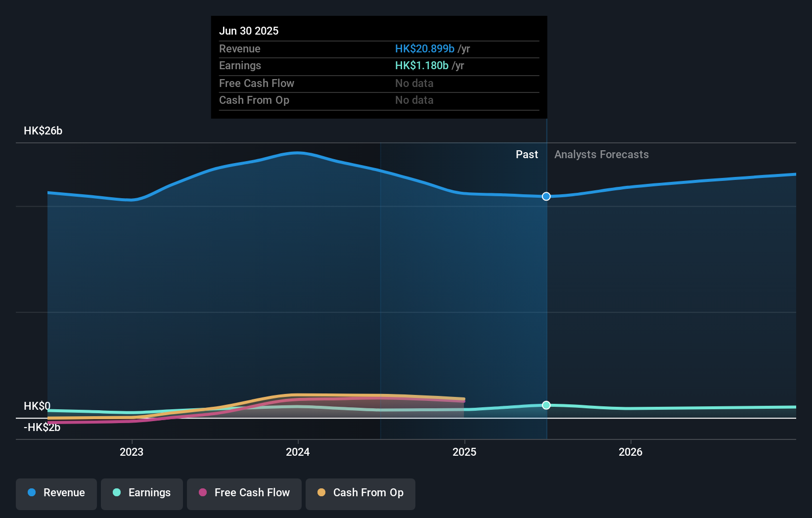Hide the Earnings line via its legend button
812x518 pixels.
click(x=141, y=493)
